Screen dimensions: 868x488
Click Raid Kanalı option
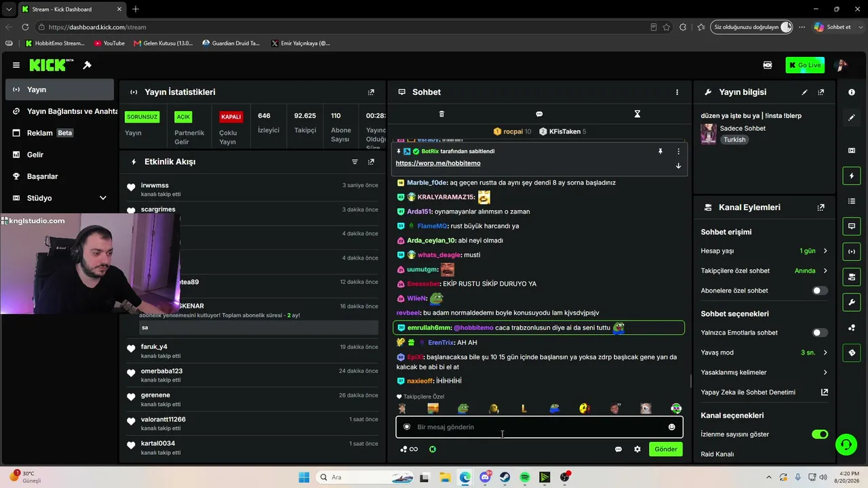pos(717,454)
